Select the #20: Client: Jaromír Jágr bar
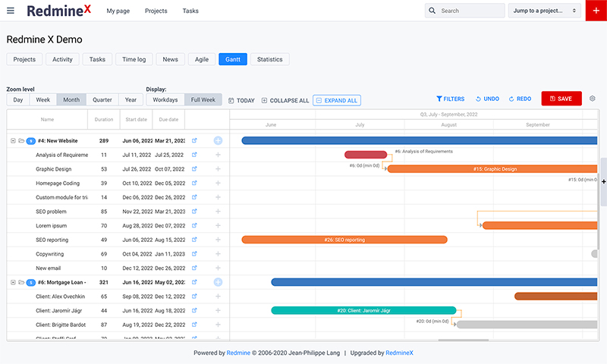 click(364, 311)
